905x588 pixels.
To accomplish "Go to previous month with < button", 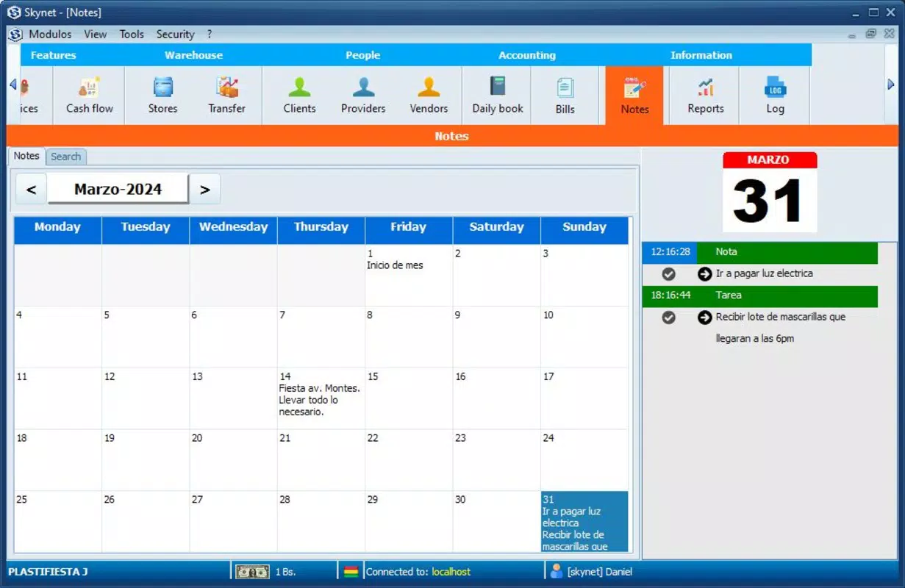I will coord(31,190).
